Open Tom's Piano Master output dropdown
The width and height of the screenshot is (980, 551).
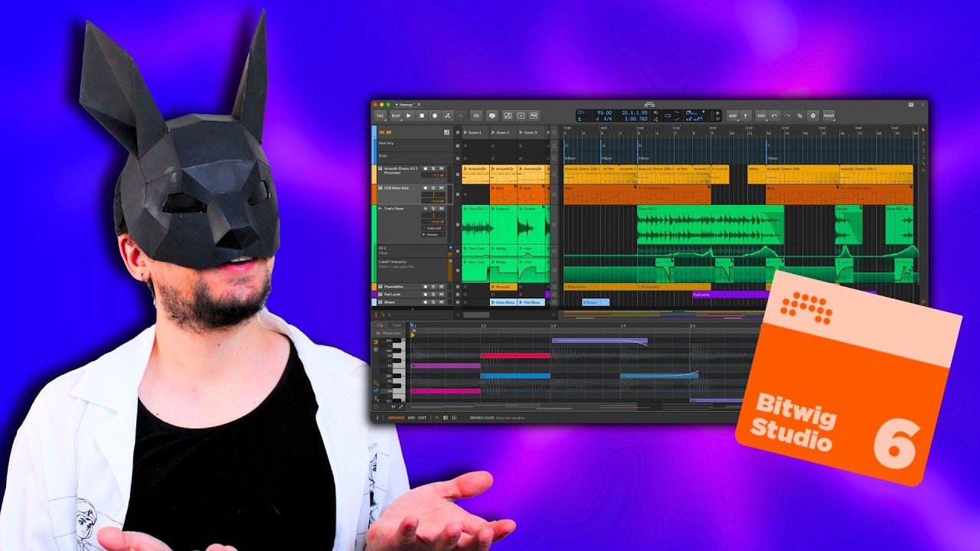point(433,234)
